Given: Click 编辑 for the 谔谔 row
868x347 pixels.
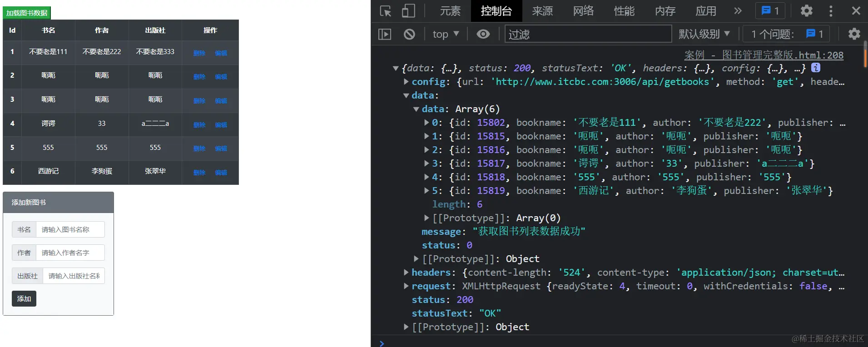Looking at the screenshot, I should [x=221, y=125].
